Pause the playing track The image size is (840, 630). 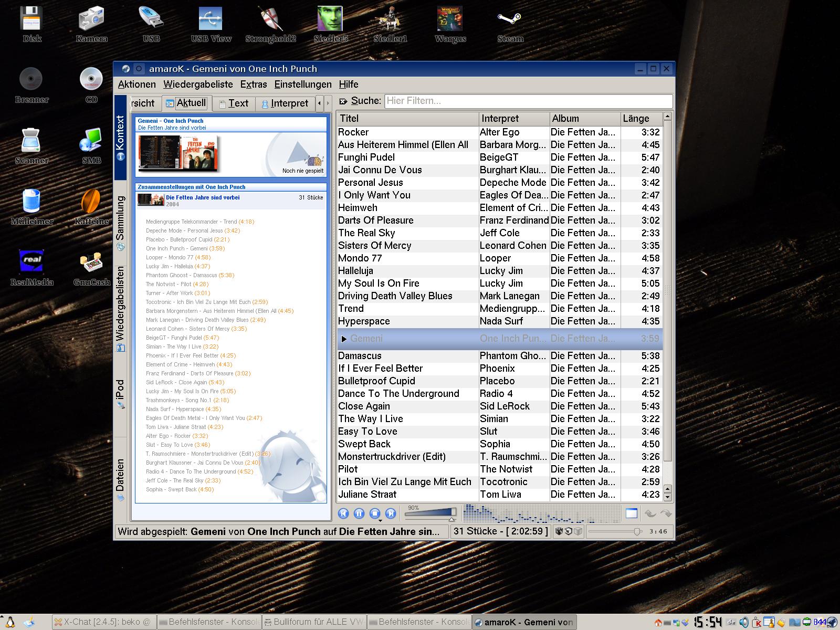pyautogui.click(x=359, y=513)
